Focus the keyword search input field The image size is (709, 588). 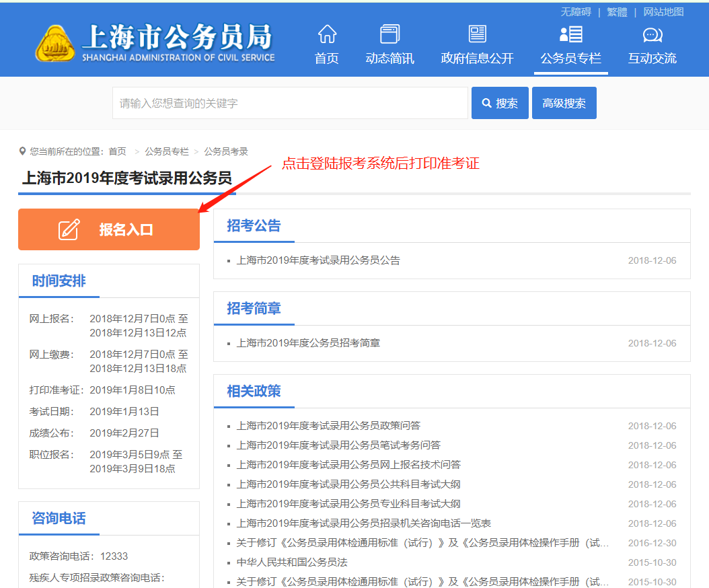[x=290, y=103]
